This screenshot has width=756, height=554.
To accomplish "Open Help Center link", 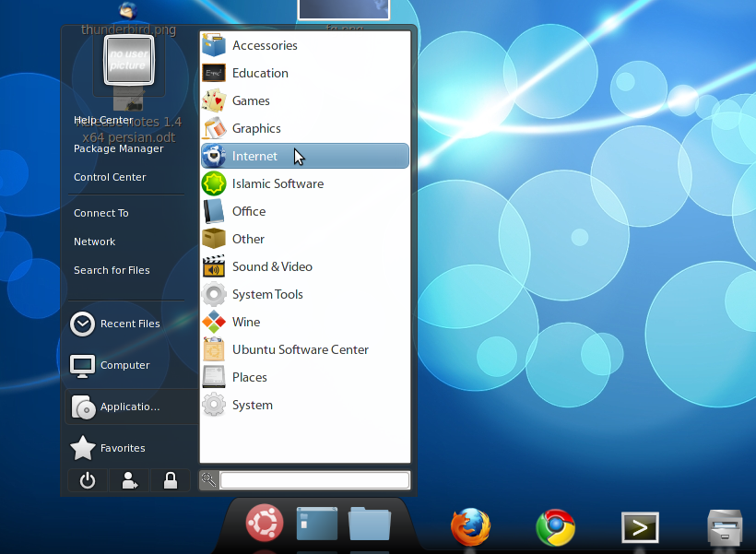I will [x=103, y=120].
